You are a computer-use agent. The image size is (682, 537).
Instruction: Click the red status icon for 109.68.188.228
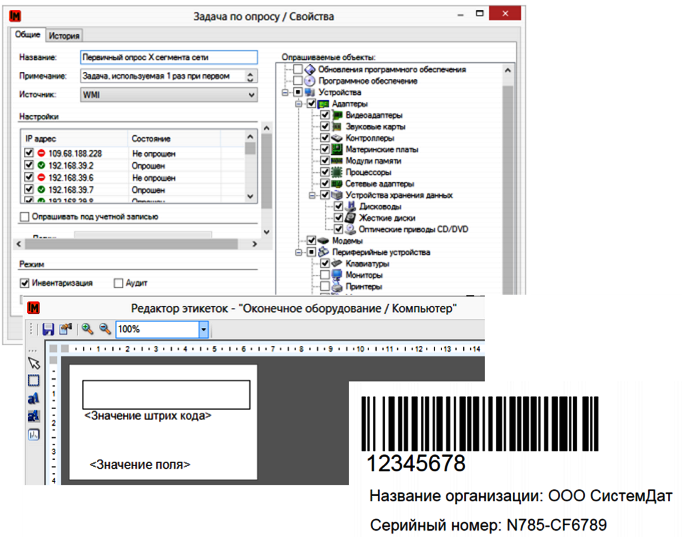(41, 153)
